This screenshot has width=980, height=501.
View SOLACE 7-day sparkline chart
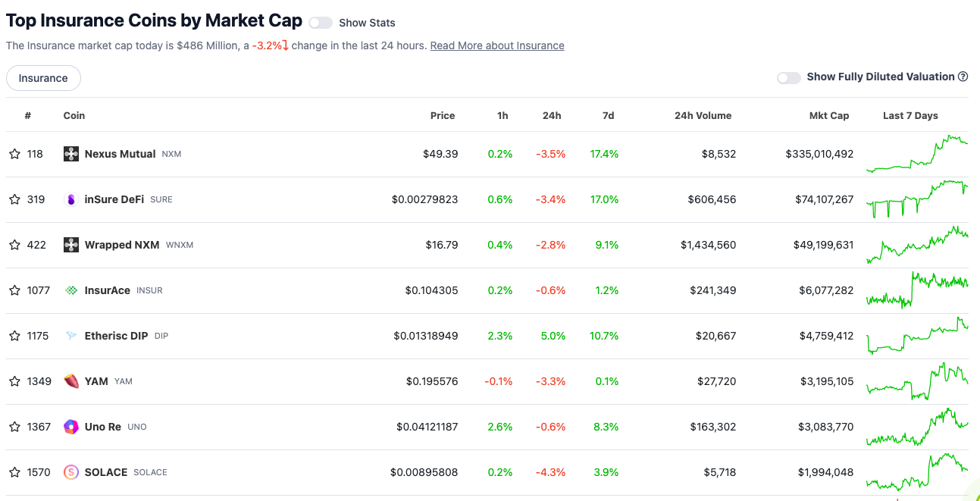click(917, 472)
